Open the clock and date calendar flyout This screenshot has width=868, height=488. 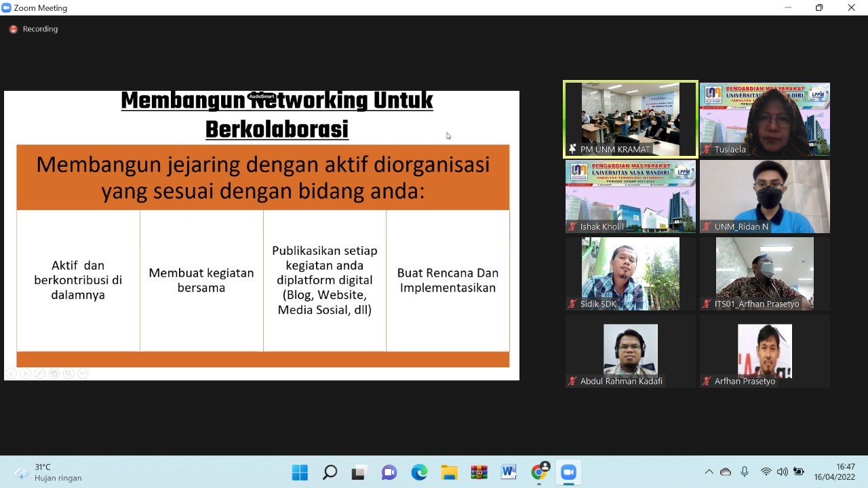coord(845,472)
